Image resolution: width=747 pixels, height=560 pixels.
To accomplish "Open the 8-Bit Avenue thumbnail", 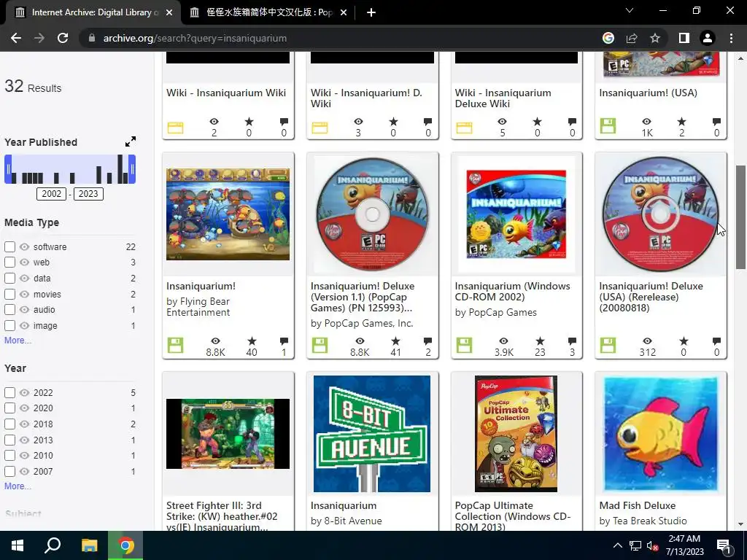I will (372, 434).
